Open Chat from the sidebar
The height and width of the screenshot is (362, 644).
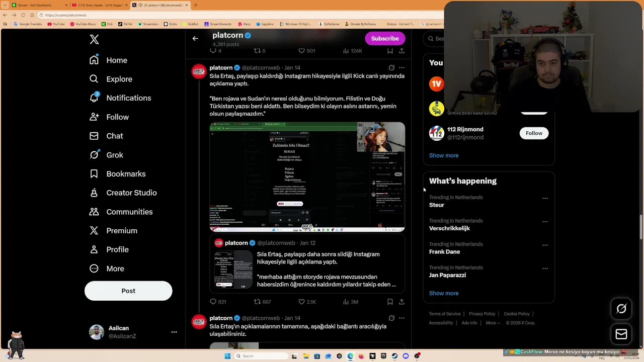[x=106, y=136]
